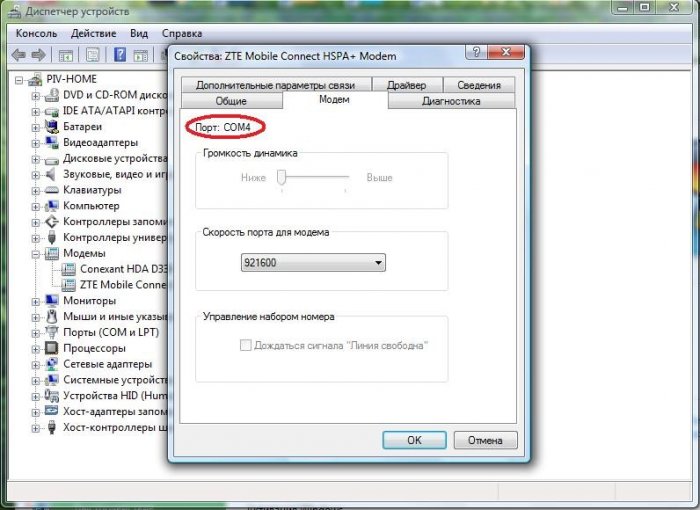Collapse the Модемы tree node
Screen dimensions: 700x510
point(36,253)
